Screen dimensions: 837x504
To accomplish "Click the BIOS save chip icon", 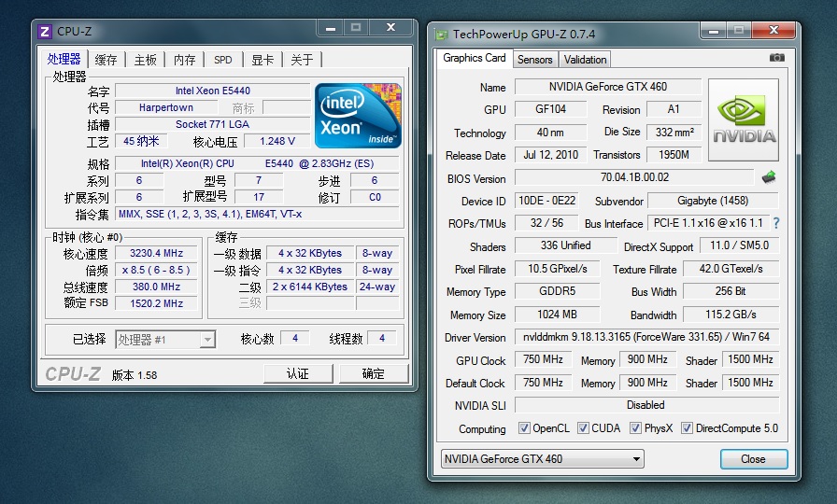I will 769,177.
